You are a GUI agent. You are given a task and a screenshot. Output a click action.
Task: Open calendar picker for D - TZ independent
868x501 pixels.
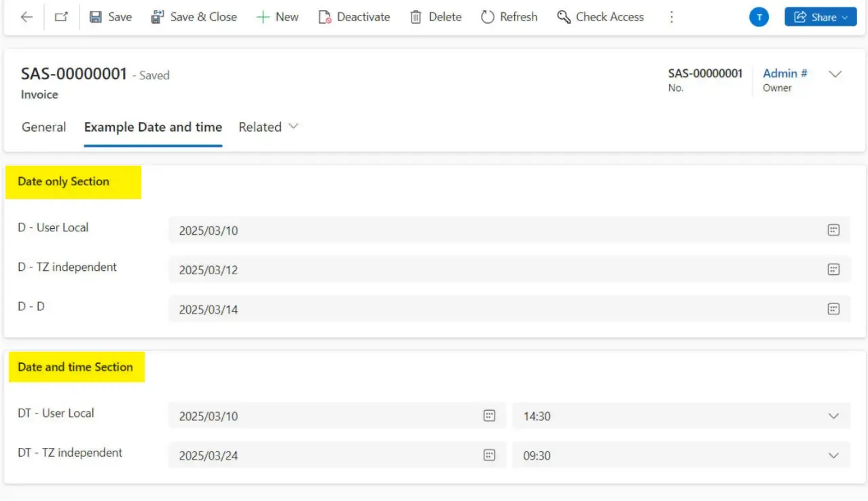(833, 270)
